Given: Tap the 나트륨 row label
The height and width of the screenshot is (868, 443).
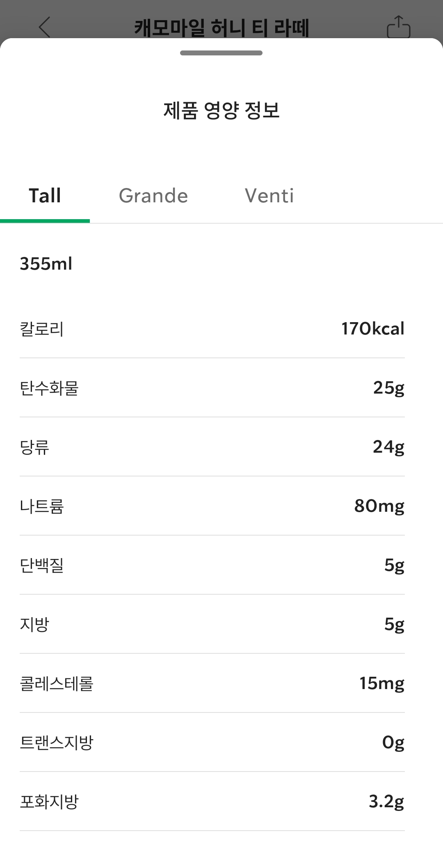Looking at the screenshot, I should pyautogui.click(x=42, y=506).
